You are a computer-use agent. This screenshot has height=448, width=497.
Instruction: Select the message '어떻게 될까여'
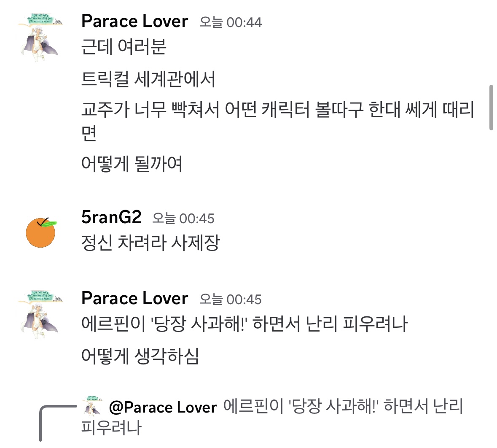(132, 164)
